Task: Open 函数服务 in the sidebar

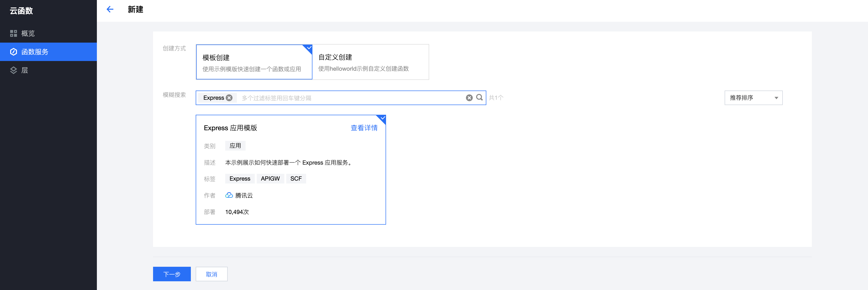Action: tap(35, 52)
